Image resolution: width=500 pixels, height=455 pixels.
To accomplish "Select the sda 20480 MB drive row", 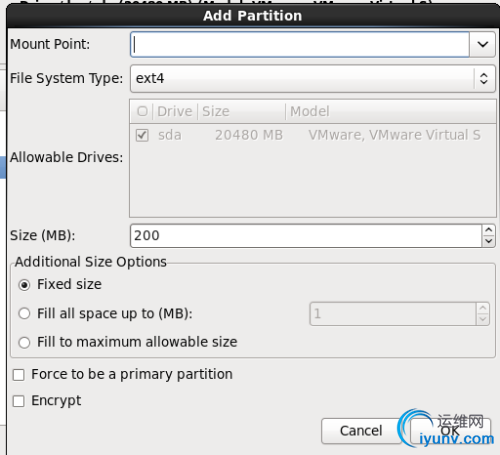I will [312, 135].
